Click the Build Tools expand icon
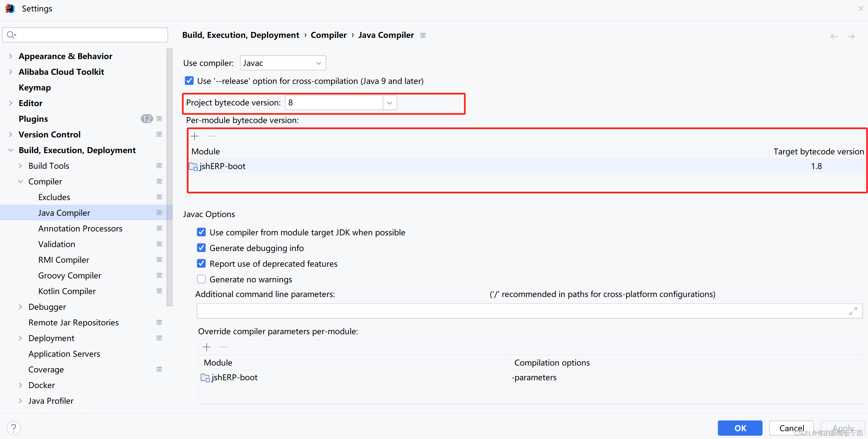The image size is (868, 439). [x=21, y=166]
